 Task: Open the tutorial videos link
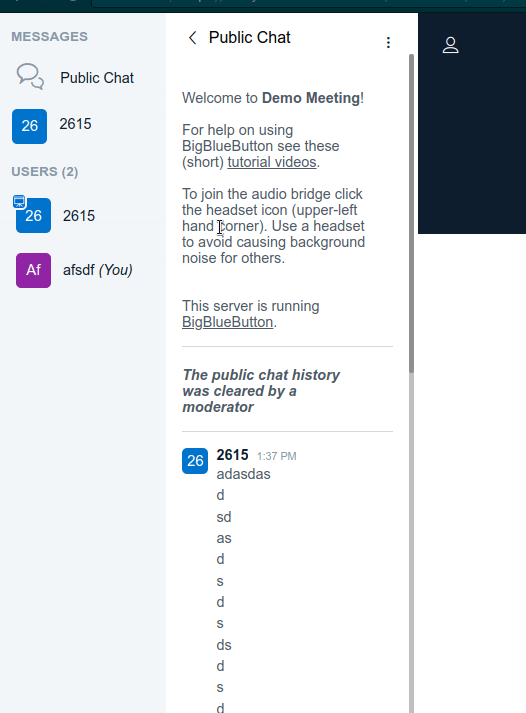[x=271, y=162]
